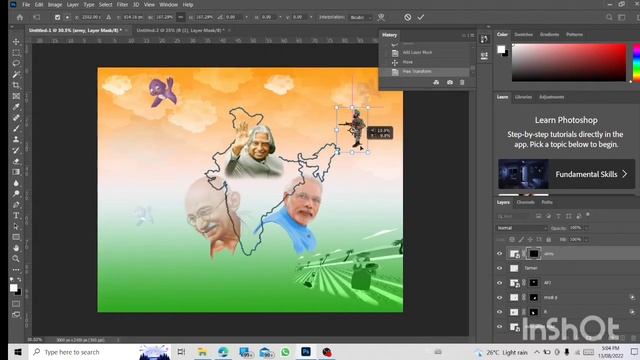
Task: Open the Fundamental Skills tutorial
Action: [x=567, y=174]
